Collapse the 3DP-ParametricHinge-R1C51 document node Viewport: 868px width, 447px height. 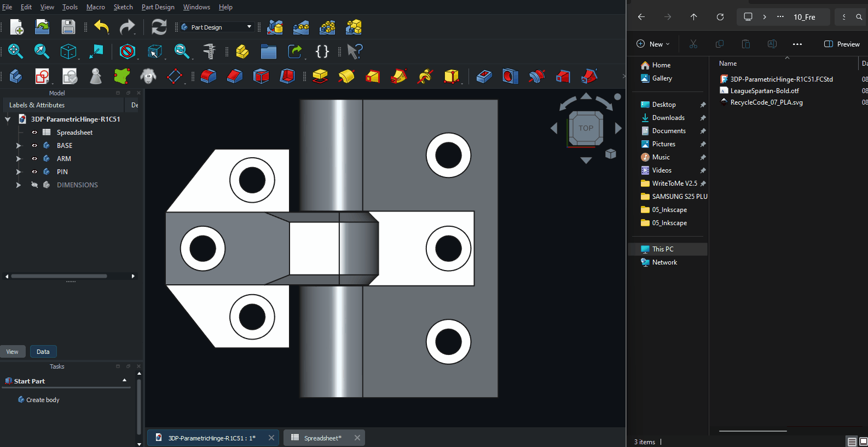point(8,119)
